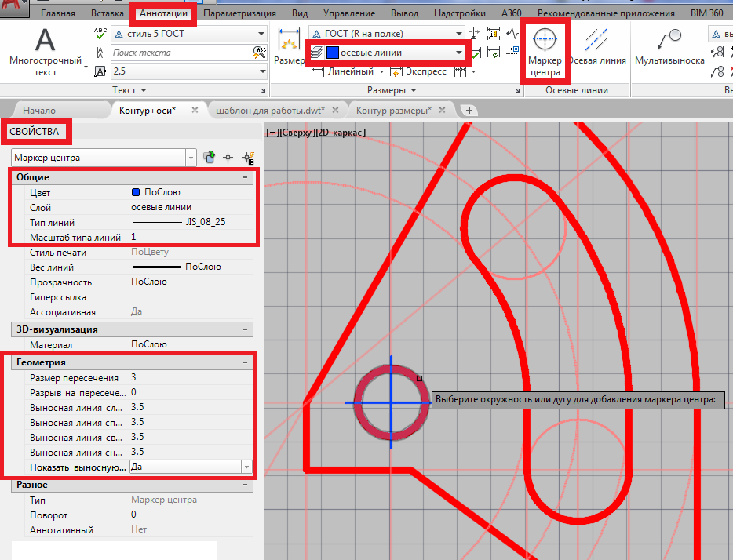Open the осевые линии layer dropdown
733x560 pixels.
tap(459, 53)
